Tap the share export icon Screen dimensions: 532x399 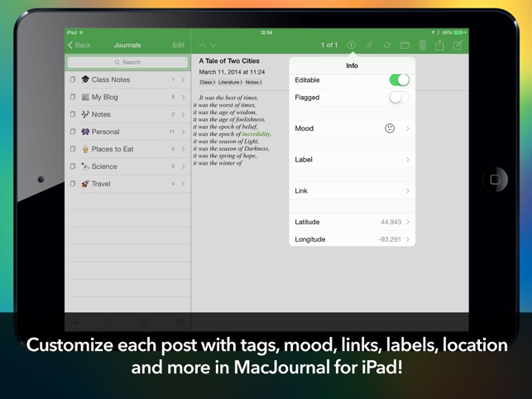(439, 45)
